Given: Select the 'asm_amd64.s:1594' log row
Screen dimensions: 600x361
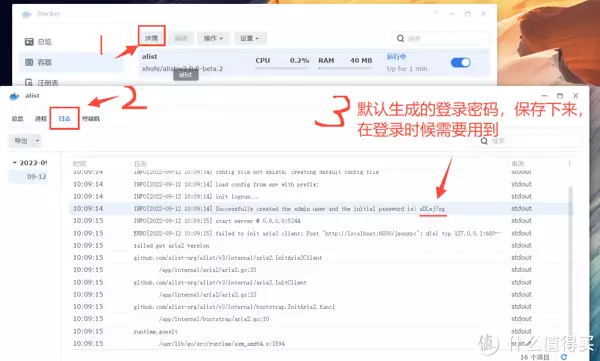Looking at the screenshot, I should pos(320,343).
